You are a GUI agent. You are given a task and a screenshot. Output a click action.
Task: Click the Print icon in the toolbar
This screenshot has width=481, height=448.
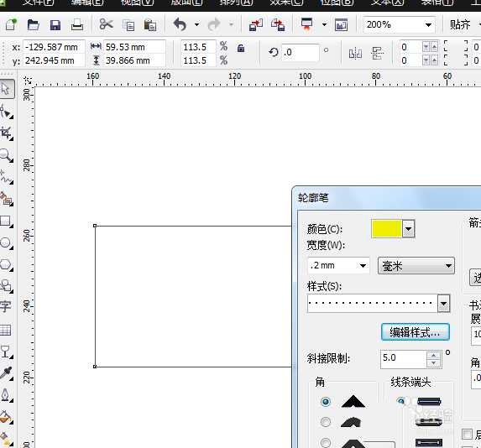[x=77, y=25]
